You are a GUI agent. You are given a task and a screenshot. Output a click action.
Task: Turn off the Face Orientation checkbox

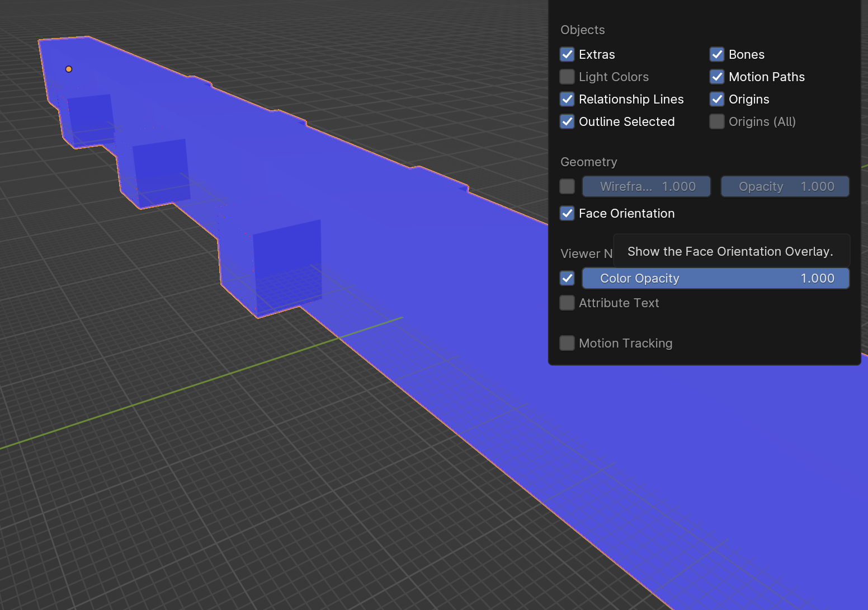click(567, 213)
